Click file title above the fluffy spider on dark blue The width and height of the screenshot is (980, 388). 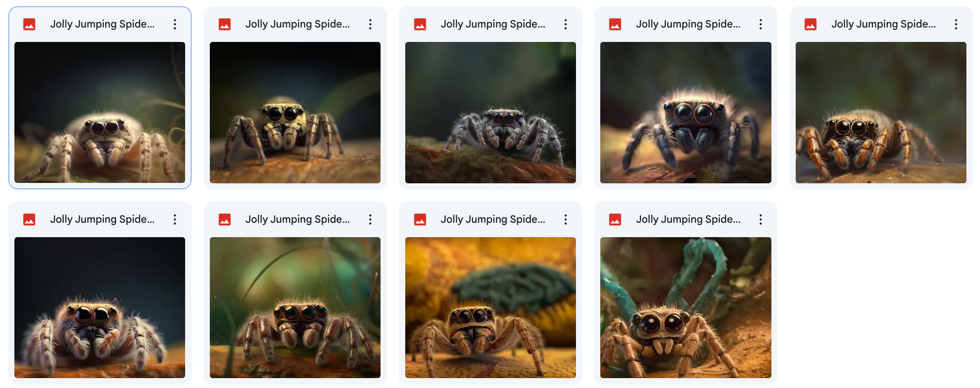tap(102, 219)
